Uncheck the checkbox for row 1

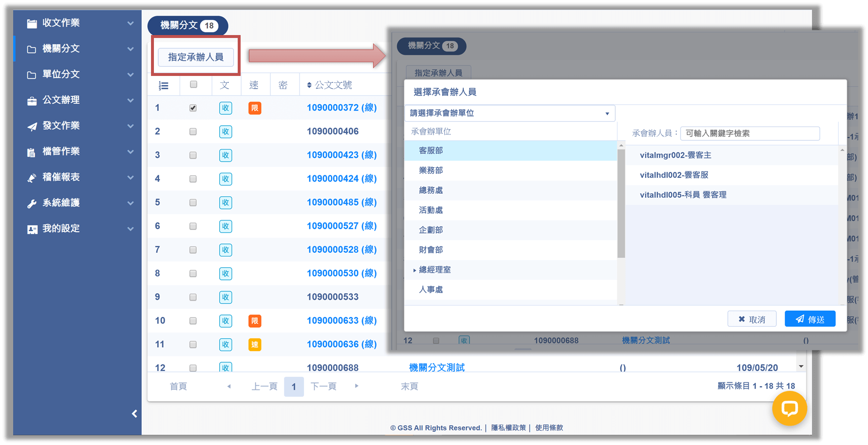[193, 108]
